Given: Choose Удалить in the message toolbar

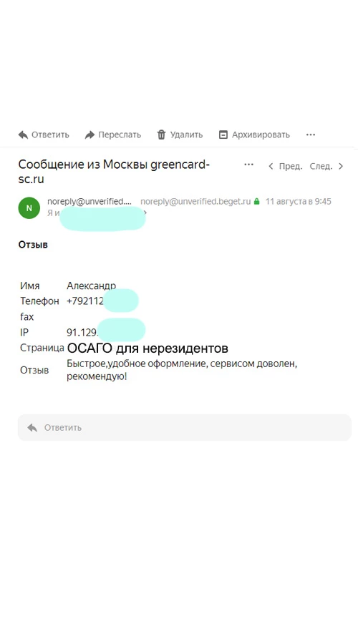Looking at the screenshot, I should coord(187,135).
